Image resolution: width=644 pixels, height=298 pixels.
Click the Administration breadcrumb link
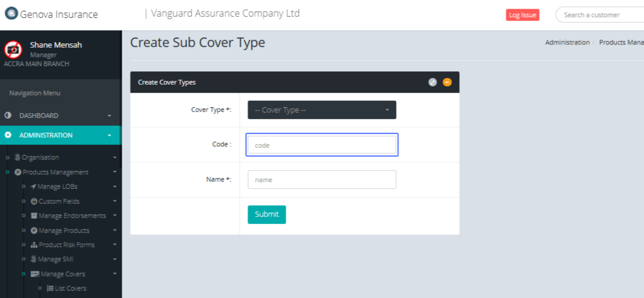point(567,42)
